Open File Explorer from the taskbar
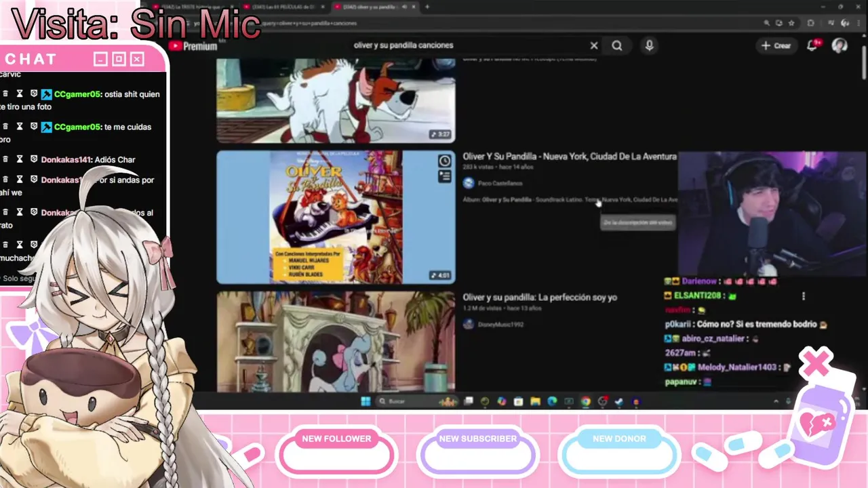The height and width of the screenshot is (488, 868). click(535, 401)
